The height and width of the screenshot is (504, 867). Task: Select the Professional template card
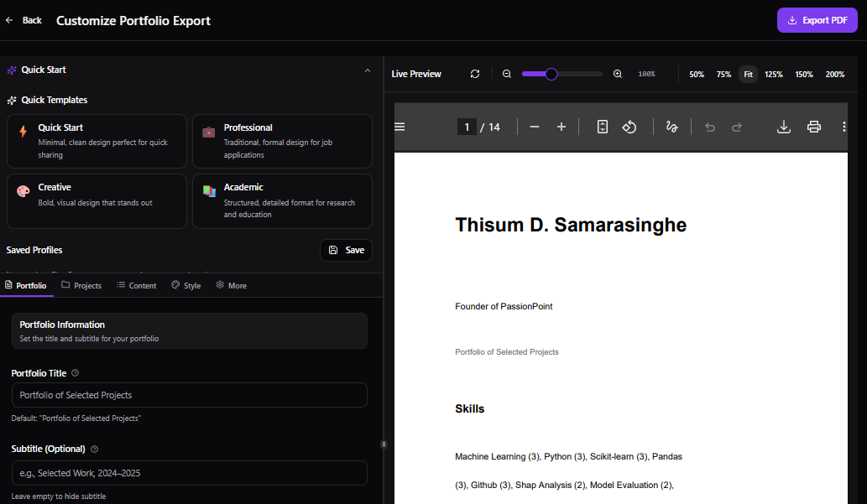click(282, 141)
